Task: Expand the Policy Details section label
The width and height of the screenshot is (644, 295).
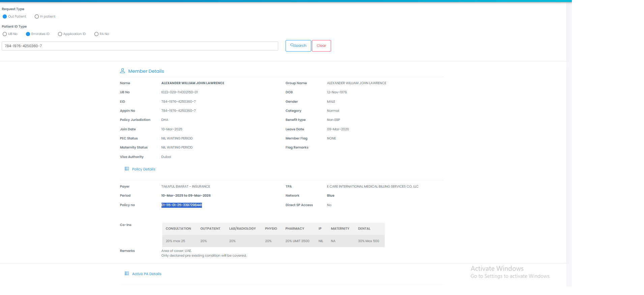Action: (144, 169)
